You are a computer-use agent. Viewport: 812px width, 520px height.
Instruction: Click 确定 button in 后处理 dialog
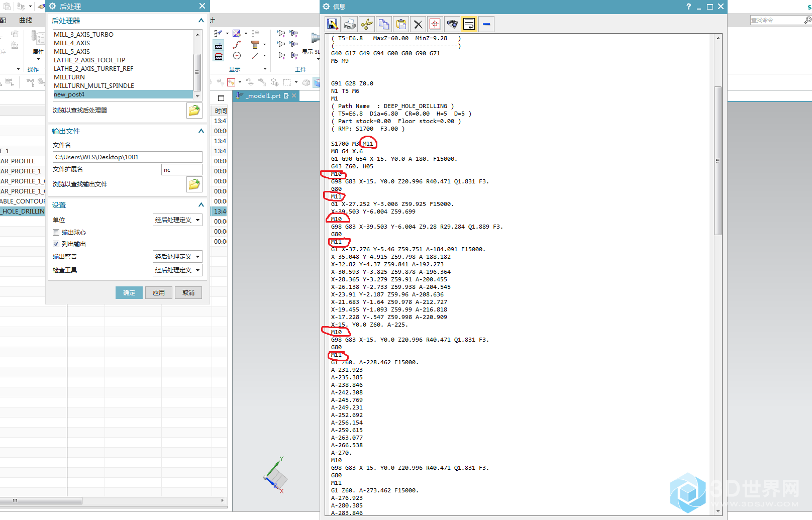coord(129,293)
